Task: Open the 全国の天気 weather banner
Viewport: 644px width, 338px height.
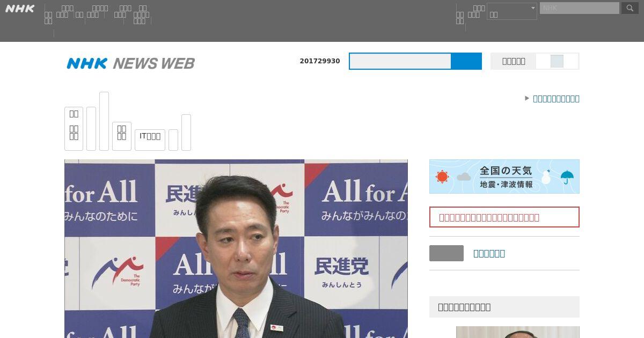Action: pos(504,177)
